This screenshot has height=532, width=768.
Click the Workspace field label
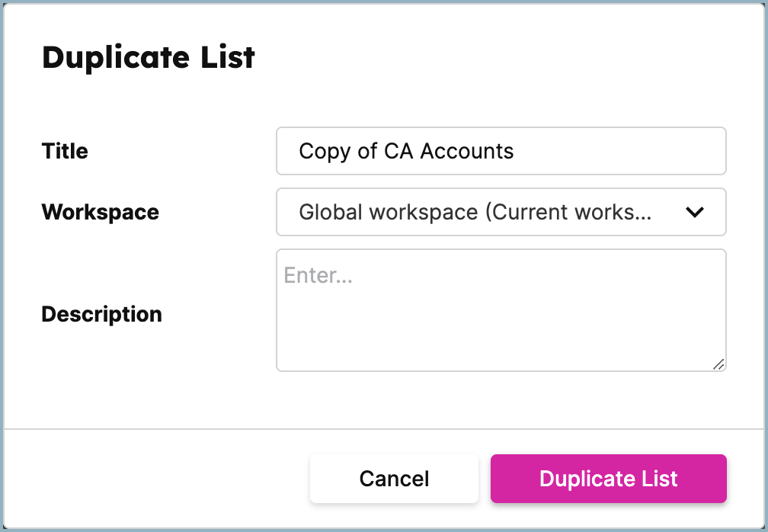[101, 212]
